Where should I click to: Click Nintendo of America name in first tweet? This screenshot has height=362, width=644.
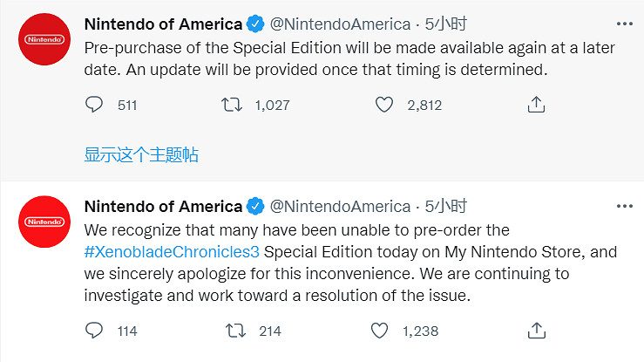pyautogui.click(x=162, y=23)
